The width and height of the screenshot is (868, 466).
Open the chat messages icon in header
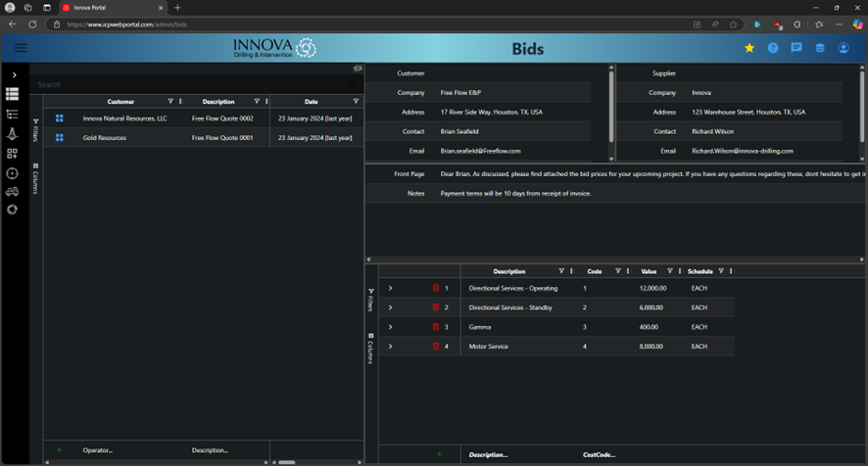796,48
